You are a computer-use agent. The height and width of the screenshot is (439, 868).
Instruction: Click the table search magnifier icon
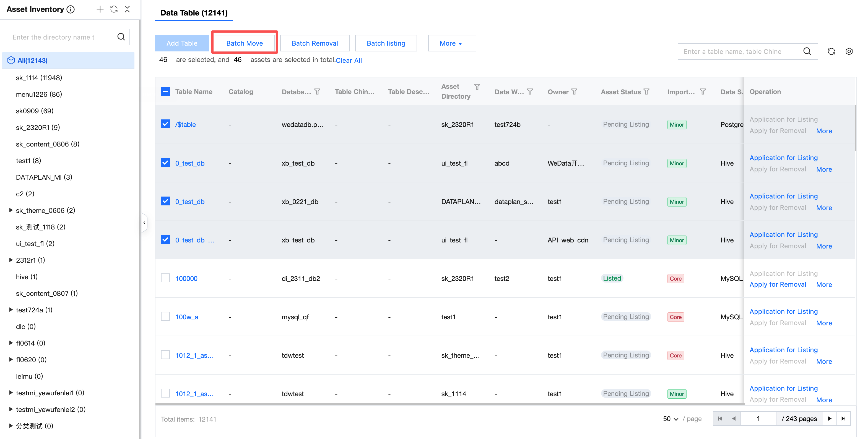click(807, 51)
